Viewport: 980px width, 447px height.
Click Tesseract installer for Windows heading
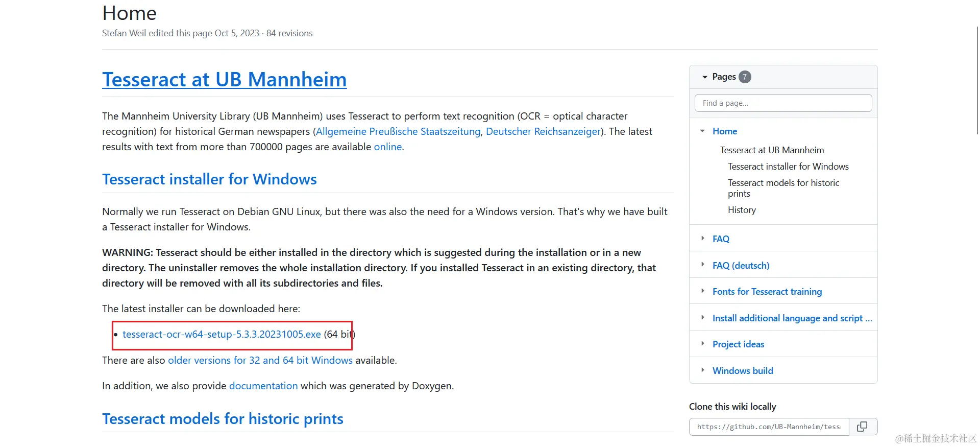tap(209, 179)
